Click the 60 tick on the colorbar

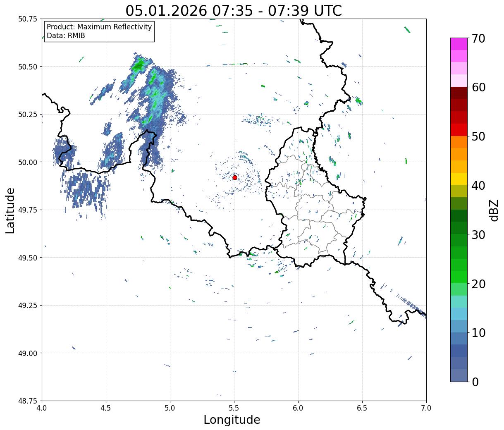[x=478, y=87]
